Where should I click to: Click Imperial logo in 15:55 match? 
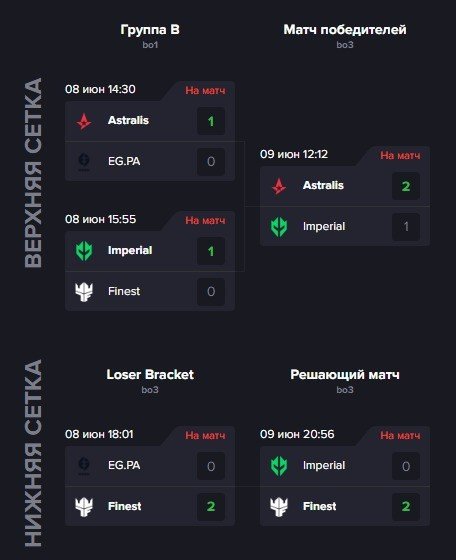[x=84, y=251]
